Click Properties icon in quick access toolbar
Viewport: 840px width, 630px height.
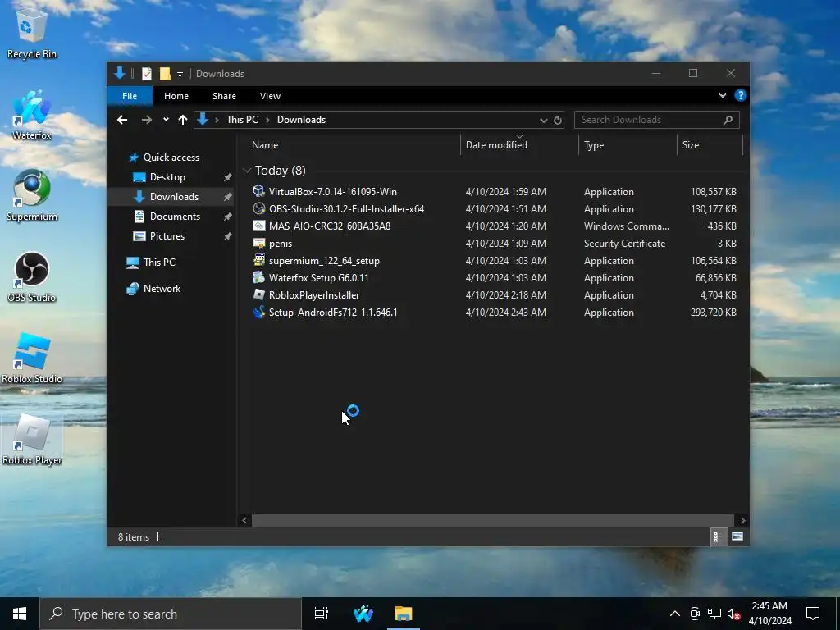point(146,73)
